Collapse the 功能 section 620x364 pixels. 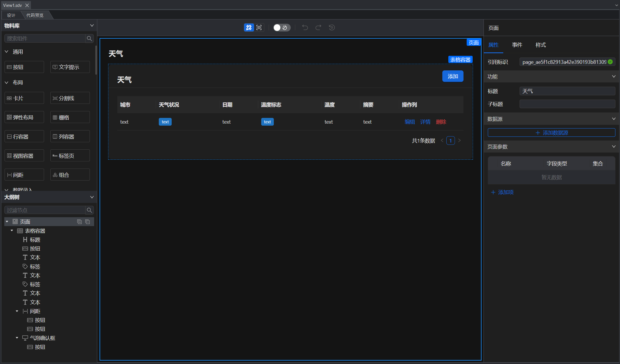614,76
